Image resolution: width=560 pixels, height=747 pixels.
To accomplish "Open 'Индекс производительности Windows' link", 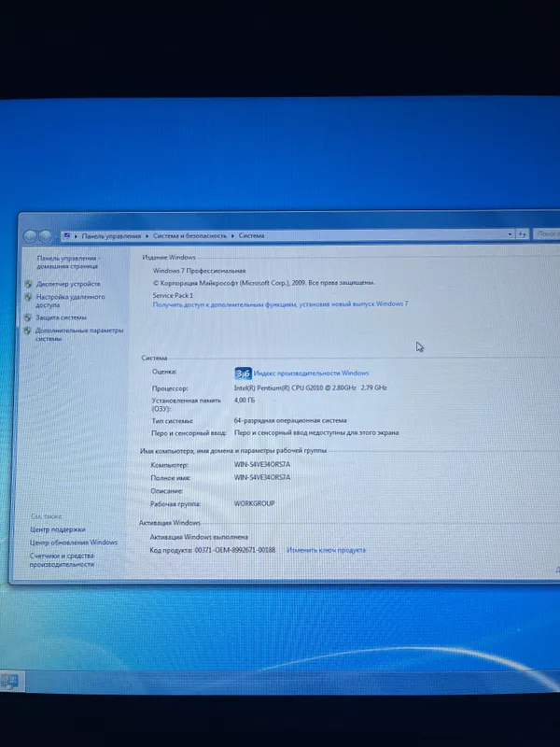I will coord(311,373).
